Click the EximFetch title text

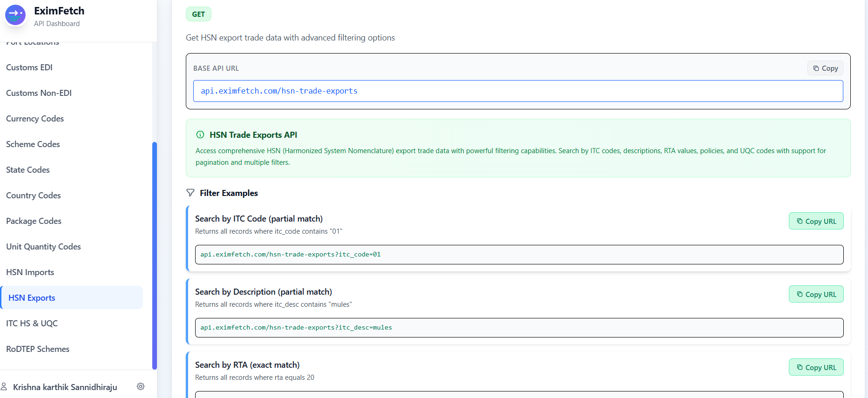(59, 11)
